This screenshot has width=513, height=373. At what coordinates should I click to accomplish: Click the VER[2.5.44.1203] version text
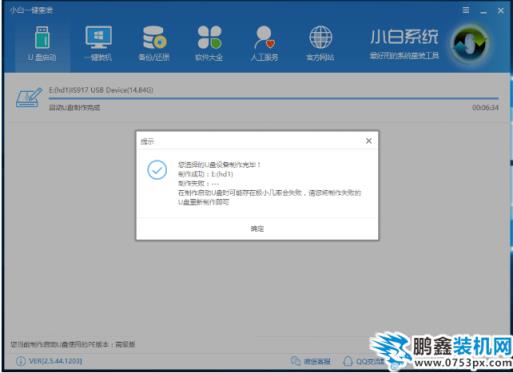click(x=56, y=361)
